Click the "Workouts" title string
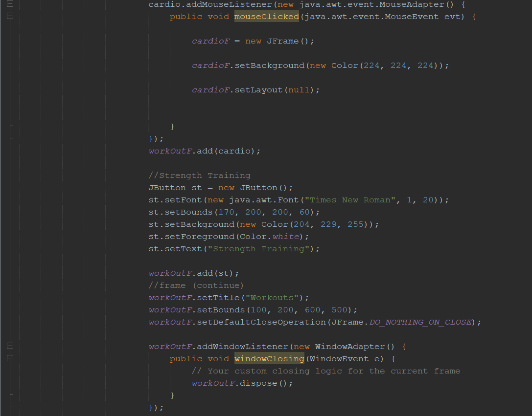 (272, 298)
